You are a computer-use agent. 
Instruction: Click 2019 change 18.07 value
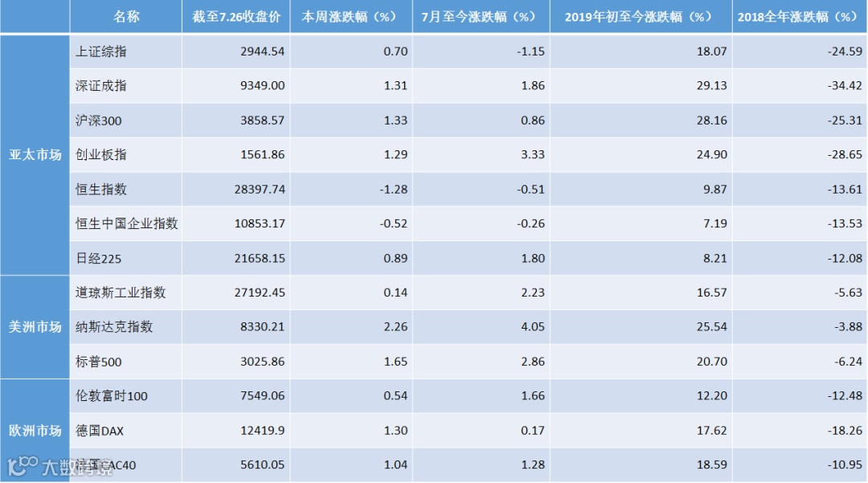712,51
